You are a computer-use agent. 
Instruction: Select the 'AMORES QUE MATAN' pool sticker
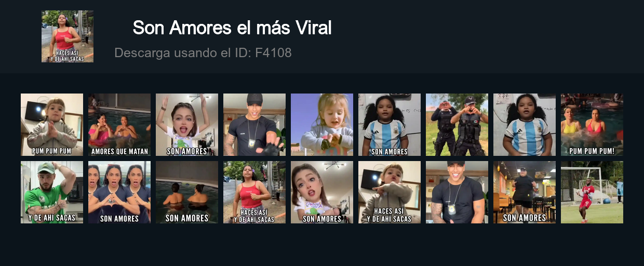click(119, 125)
